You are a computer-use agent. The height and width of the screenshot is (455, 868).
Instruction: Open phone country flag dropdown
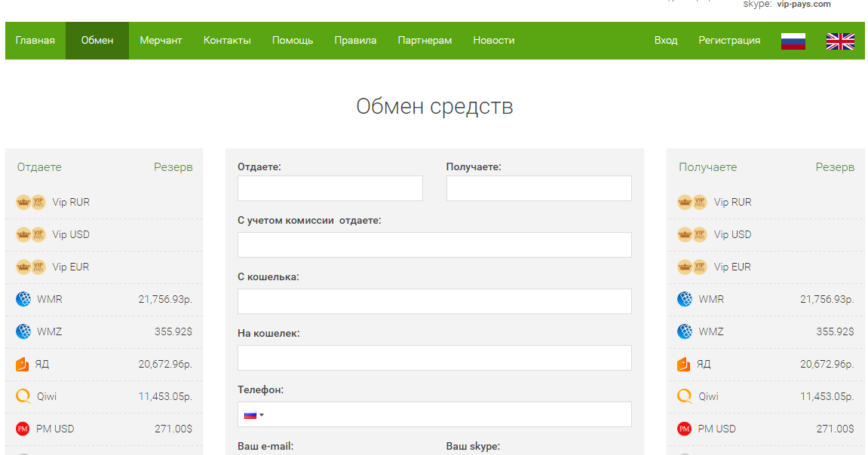point(253,414)
